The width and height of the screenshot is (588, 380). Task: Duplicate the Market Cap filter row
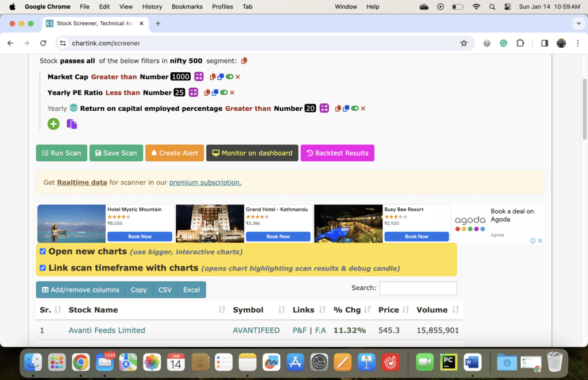[220, 77]
